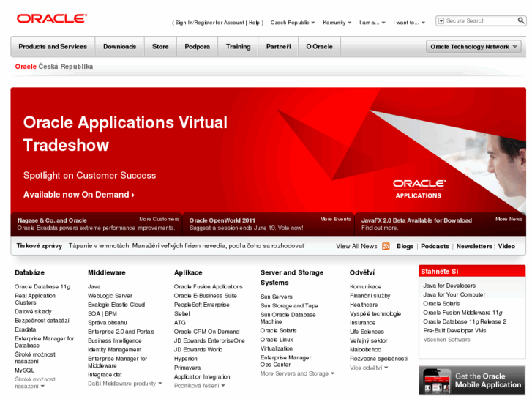532x399 pixels.
Task: Open the Training menu
Action: point(238,47)
